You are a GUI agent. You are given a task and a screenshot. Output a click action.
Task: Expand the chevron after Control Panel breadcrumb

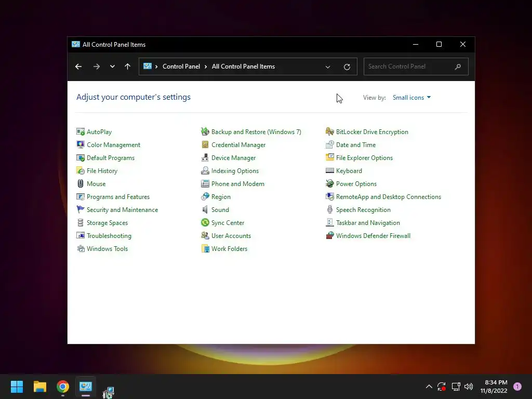pyautogui.click(x=206, y=66)
